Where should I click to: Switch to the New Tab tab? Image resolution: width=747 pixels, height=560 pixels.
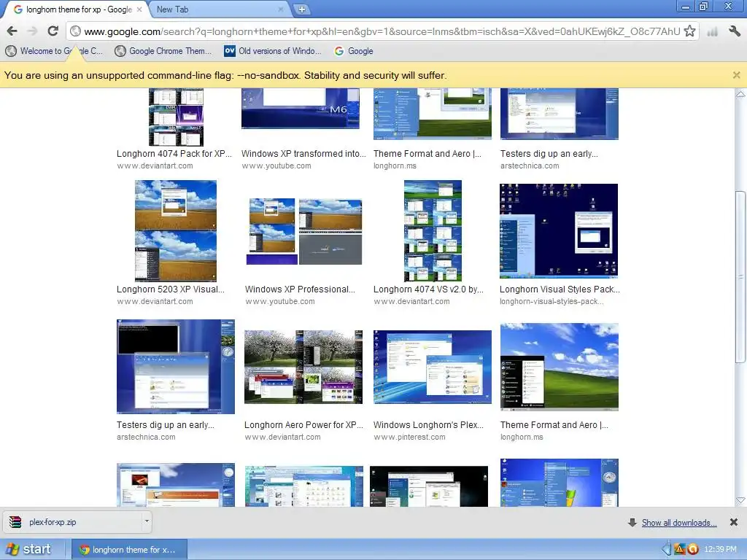219,9
